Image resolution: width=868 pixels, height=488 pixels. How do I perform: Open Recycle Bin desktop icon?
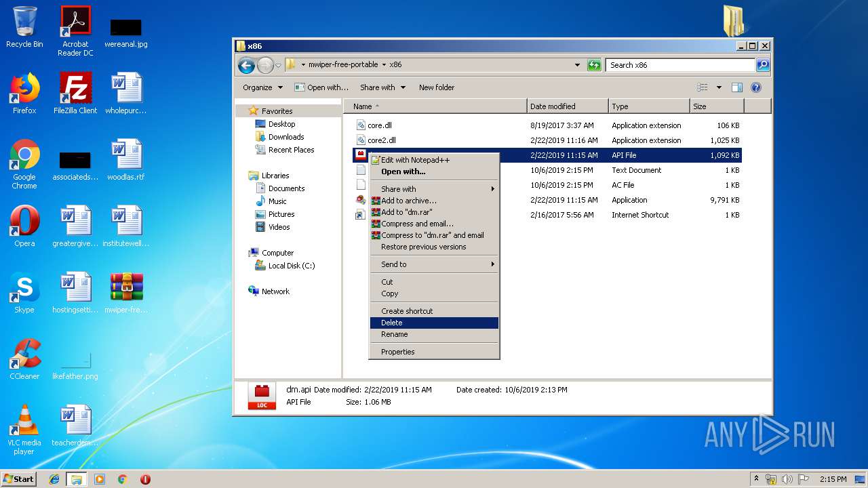click(x=24, y=27)
